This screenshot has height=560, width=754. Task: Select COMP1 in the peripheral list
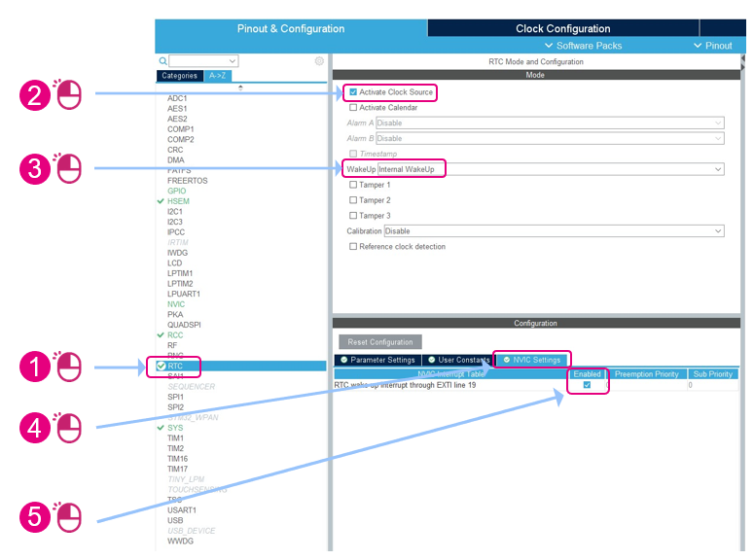click(180, 129)
